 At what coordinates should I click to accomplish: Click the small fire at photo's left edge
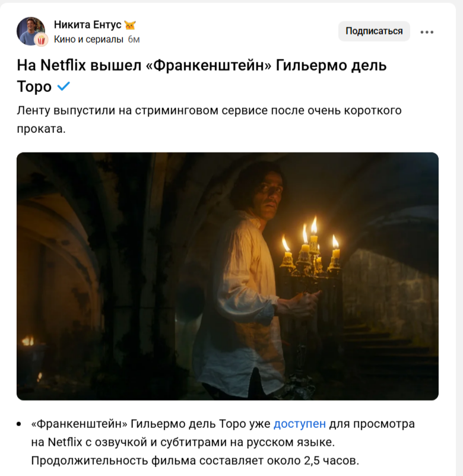(28, 341)
